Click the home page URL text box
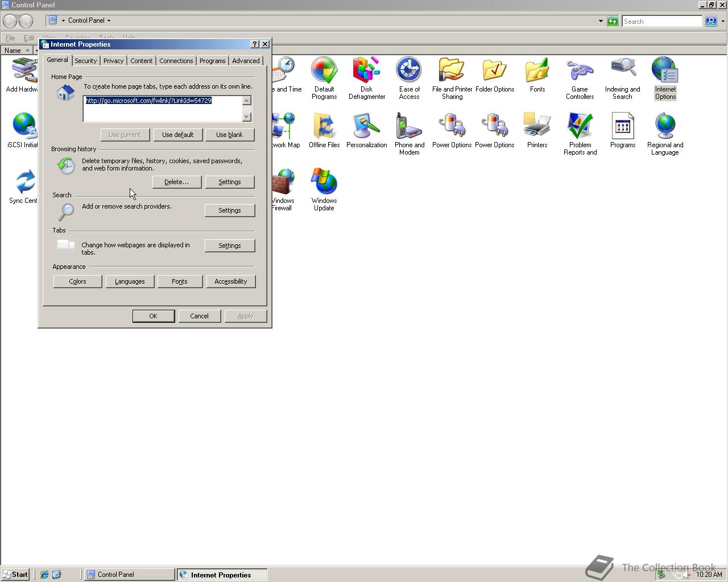728x582 pixels. click(163, 109)
